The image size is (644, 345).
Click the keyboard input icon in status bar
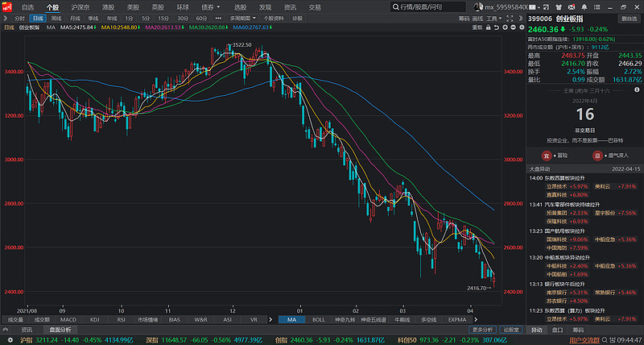[613, 340]
